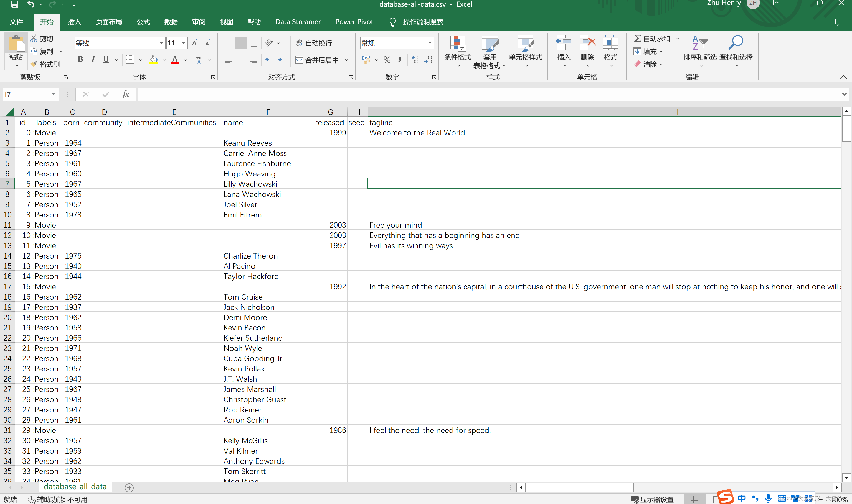Open Format as Table (套用表格格式)

click(x=490, y=52)
